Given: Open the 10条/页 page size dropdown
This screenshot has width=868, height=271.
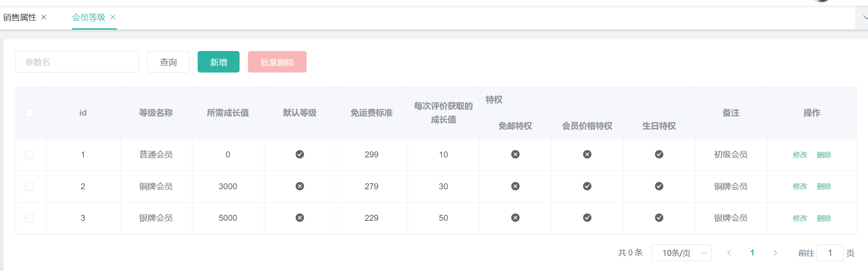Looking at the screenshot, I should tap(682, 253).
